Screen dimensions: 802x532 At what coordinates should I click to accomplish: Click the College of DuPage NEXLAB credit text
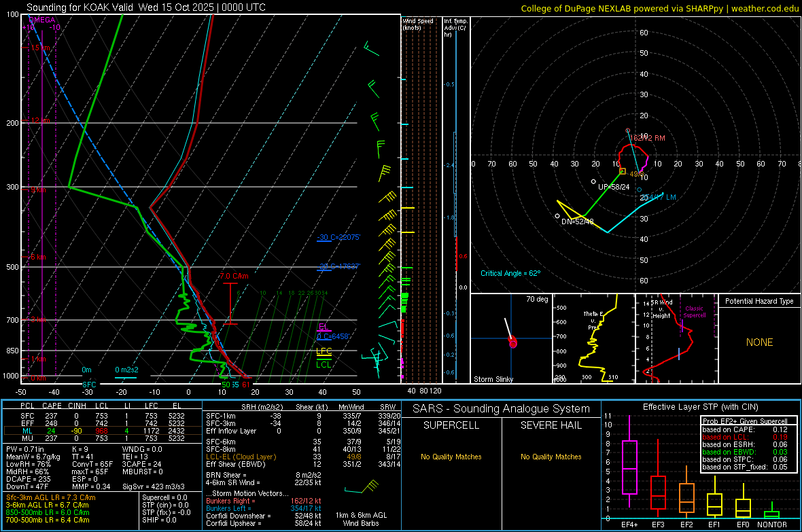click(659, 8)
